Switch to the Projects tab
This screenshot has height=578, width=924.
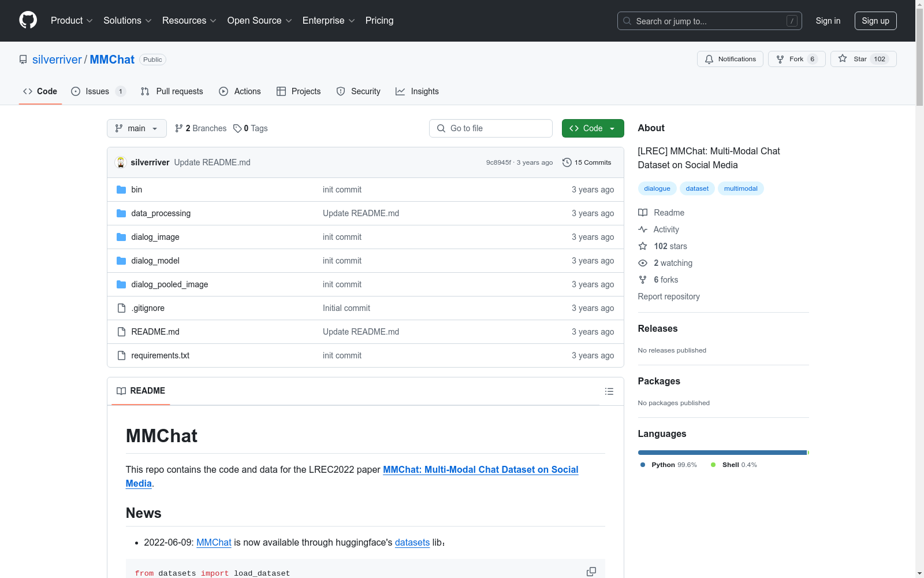click(x=299, y=91)
